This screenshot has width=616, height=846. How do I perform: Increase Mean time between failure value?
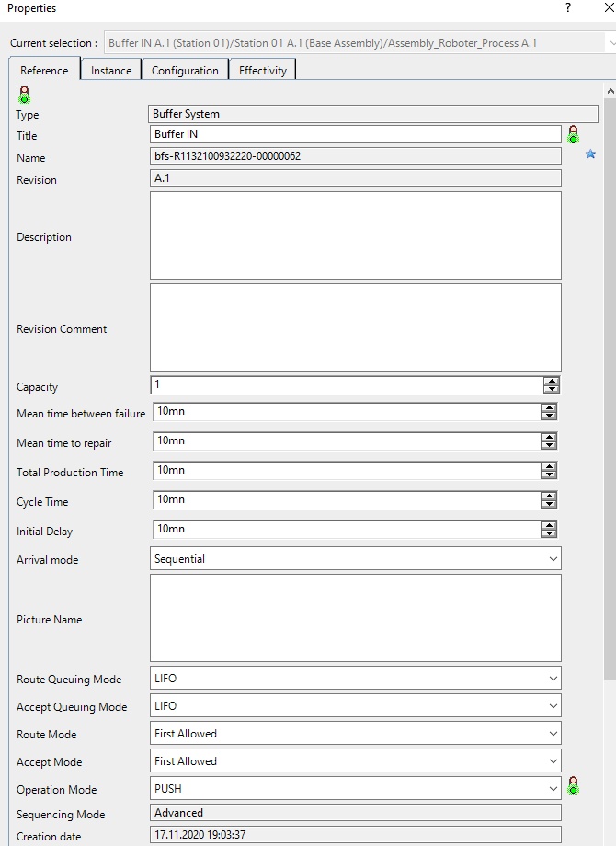click(549, 407)
